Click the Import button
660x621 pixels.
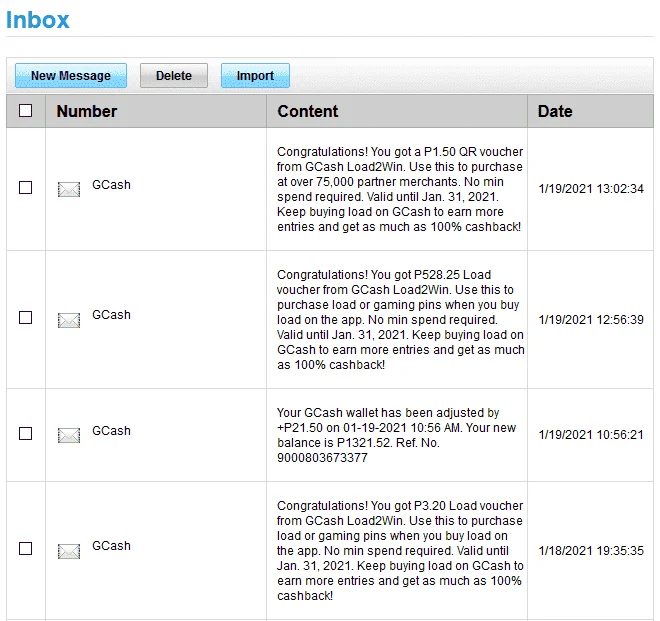tap(255, 76)
